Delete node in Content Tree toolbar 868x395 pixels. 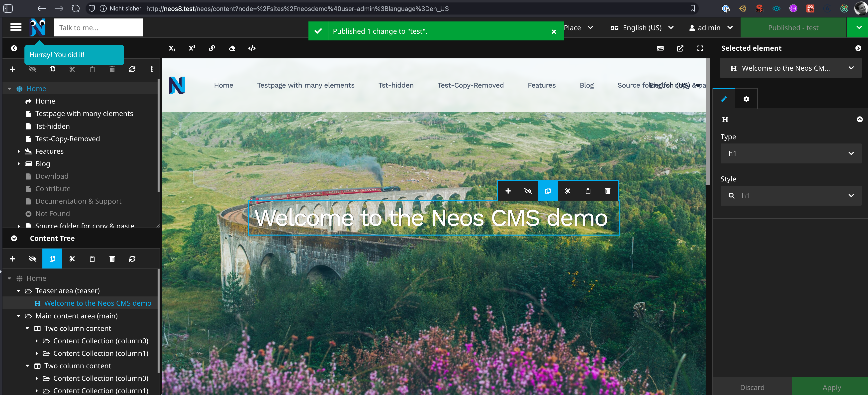[112, 259]
